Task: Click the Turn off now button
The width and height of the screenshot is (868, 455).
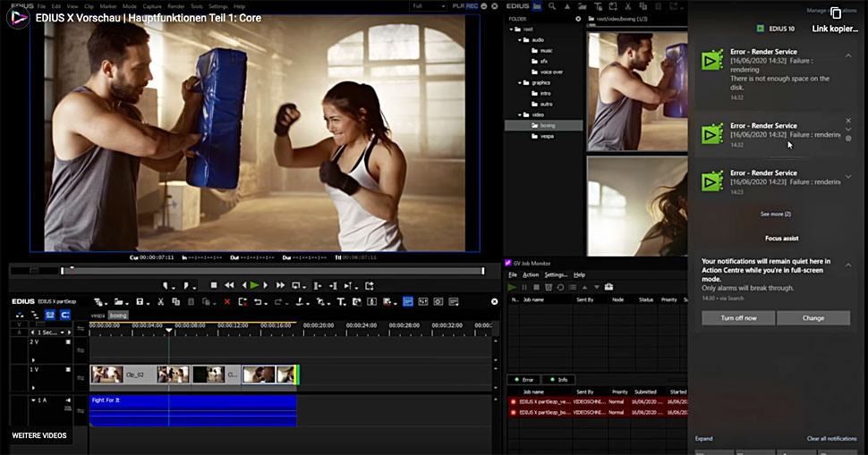Action: (x=738, y=318)
